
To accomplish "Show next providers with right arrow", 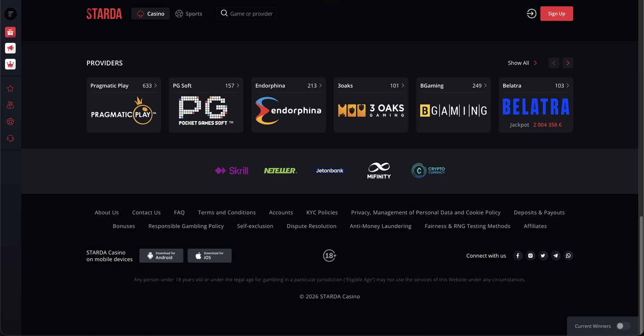I will [568, 63].
